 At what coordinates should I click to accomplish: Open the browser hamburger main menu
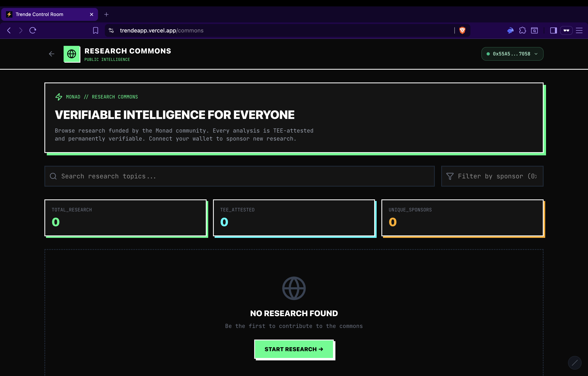[579, 30]
